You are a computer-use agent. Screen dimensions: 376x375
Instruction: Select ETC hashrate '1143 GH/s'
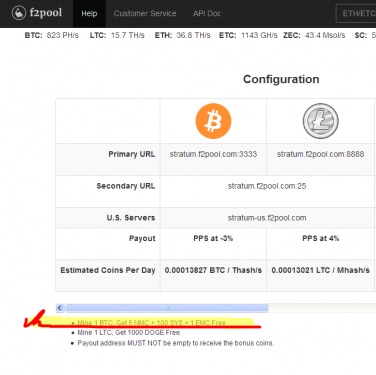coord(259,35)
